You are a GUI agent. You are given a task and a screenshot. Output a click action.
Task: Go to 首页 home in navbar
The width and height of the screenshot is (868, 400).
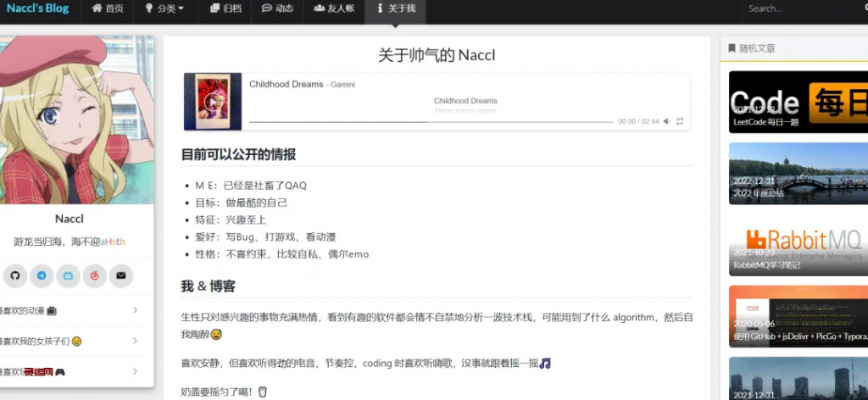click(x=108, y=8)
